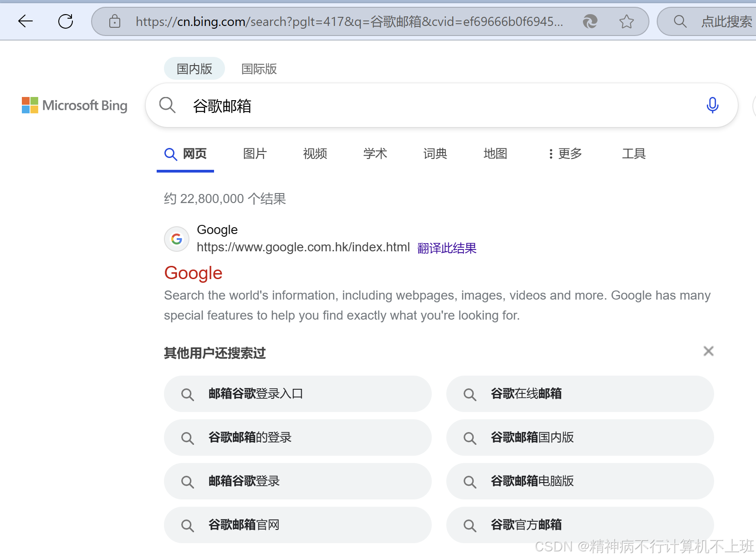Click the google.com.hk result URL
This screenshot has height=560, width=756.
point(303,247)
